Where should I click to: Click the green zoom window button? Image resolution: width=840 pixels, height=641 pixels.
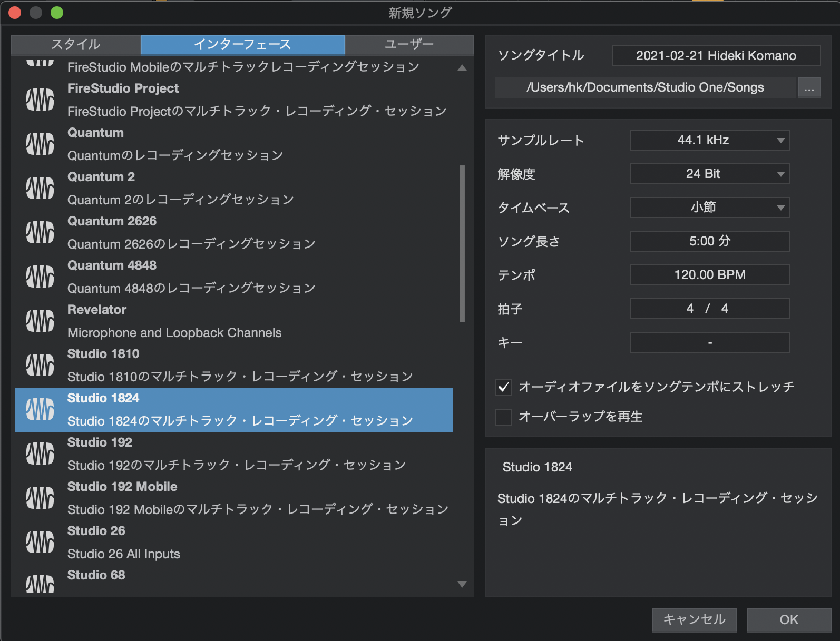[x=57, y=13]
